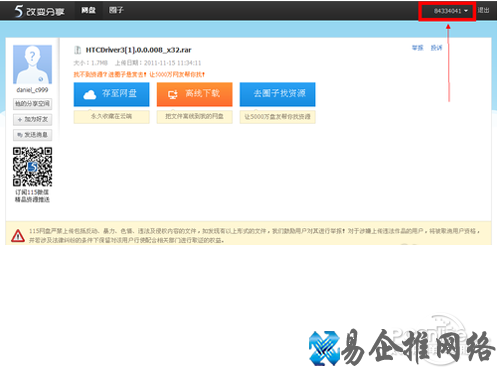Viewport: 500px width, 375px height.
Task: Click the red warning triangle icon
Action: [x=18, y=235]
